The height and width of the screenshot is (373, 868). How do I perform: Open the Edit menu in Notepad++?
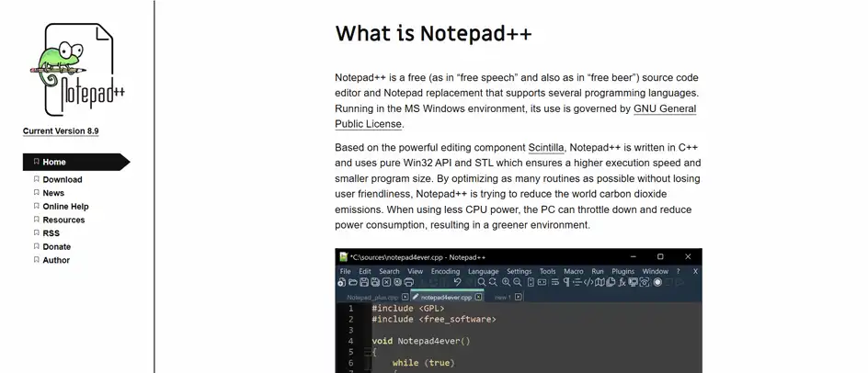point(365,271)
